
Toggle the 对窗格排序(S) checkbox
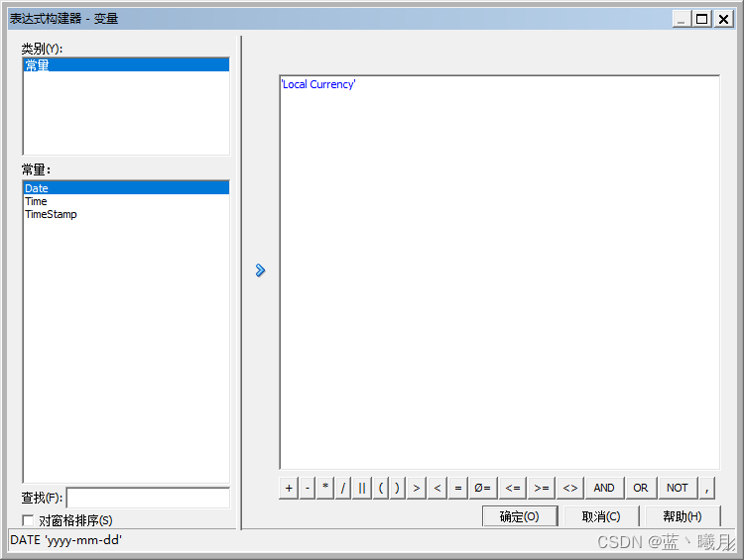point(28,520)
